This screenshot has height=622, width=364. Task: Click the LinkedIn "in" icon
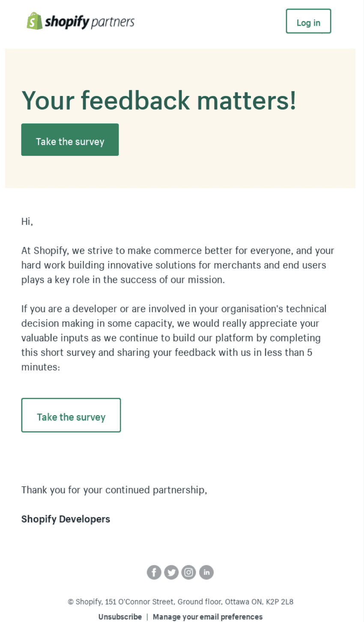[x=206, y=572]
